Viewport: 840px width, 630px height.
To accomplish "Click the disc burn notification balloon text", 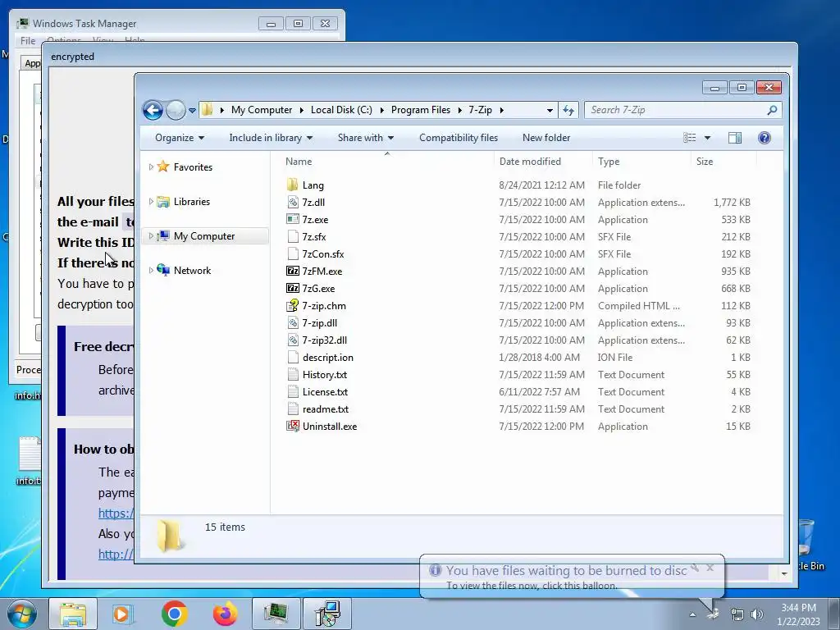I will [566, 571].
